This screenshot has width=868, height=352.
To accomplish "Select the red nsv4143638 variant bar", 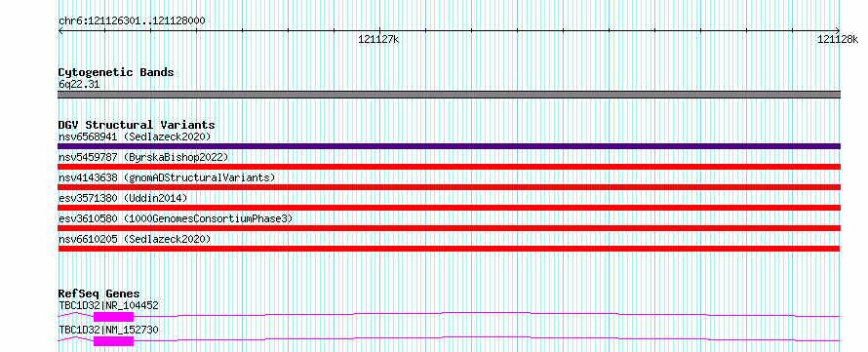I will [449, 187].
